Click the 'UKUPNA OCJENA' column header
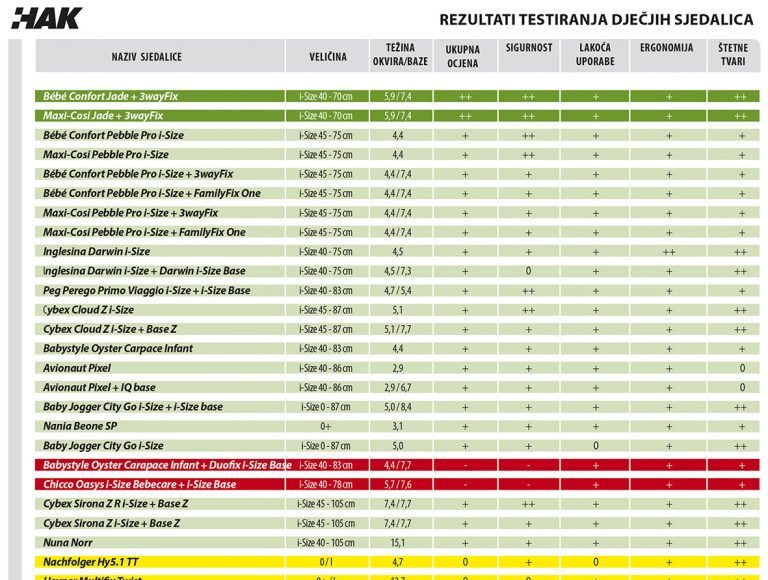 pos(465,56)
